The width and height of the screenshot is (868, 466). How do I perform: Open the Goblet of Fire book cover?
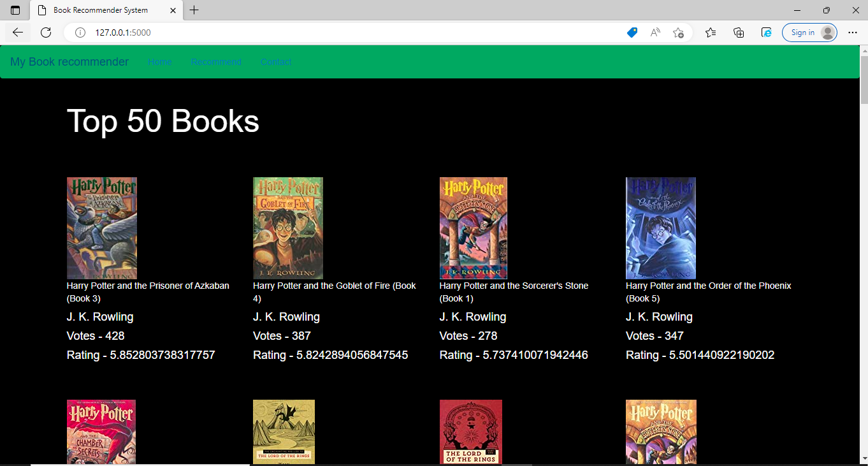287,228
